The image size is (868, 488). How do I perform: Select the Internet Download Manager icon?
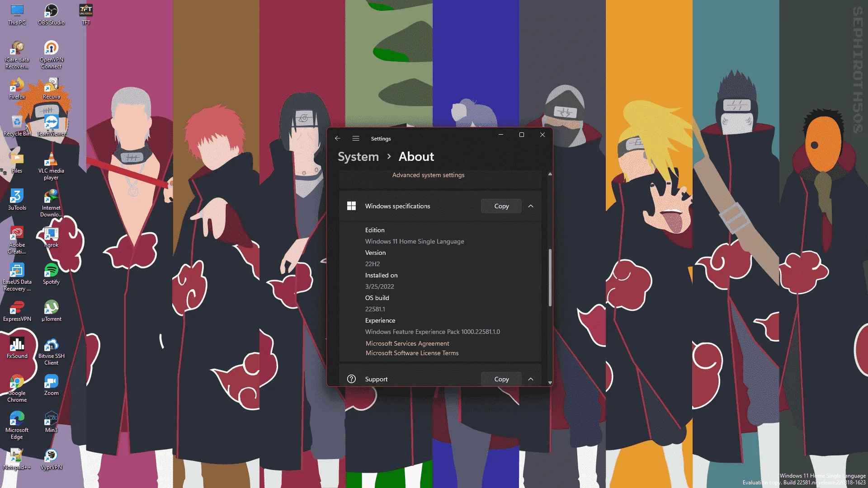click(51, 203)
